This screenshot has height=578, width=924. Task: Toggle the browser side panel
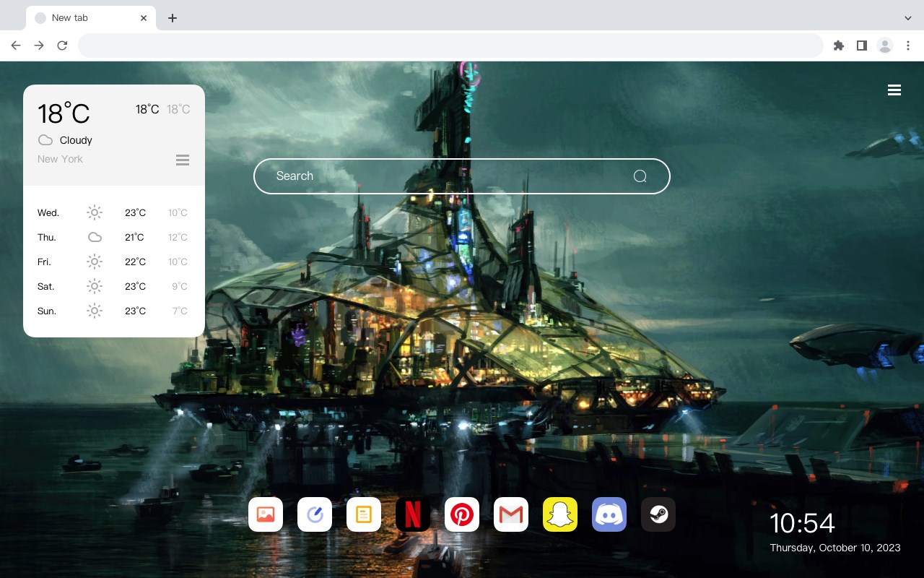pyautogui.click(x=861, y=46)
